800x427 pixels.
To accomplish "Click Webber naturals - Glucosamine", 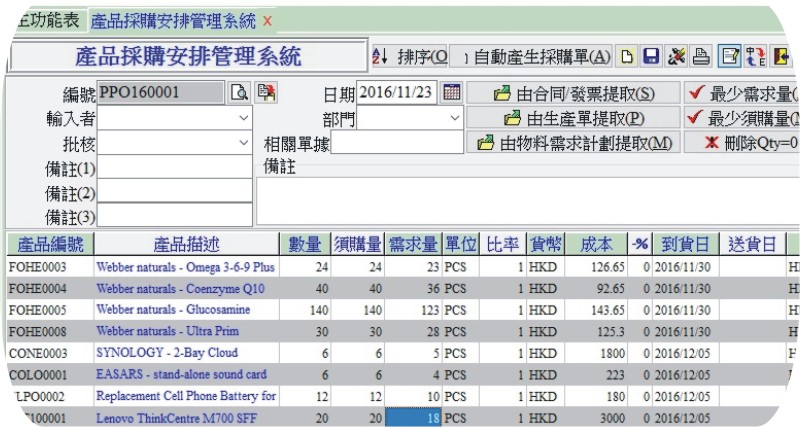I will (x=173, y=310).
